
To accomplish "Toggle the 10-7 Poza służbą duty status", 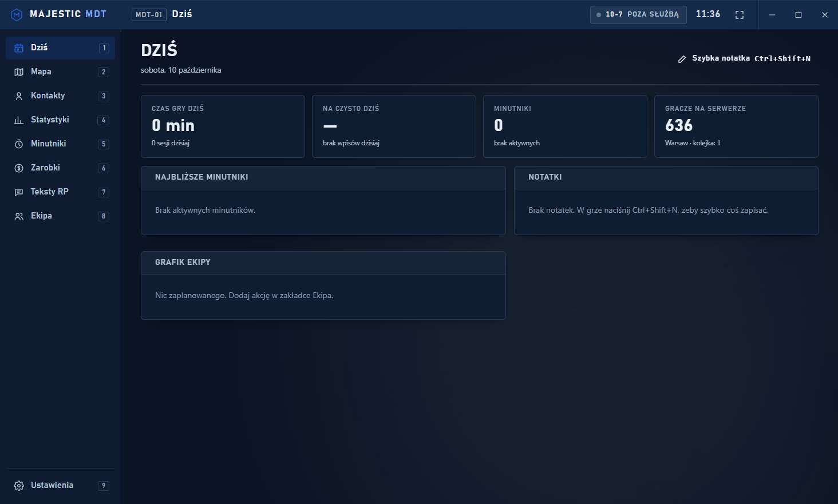I will 638,14.
